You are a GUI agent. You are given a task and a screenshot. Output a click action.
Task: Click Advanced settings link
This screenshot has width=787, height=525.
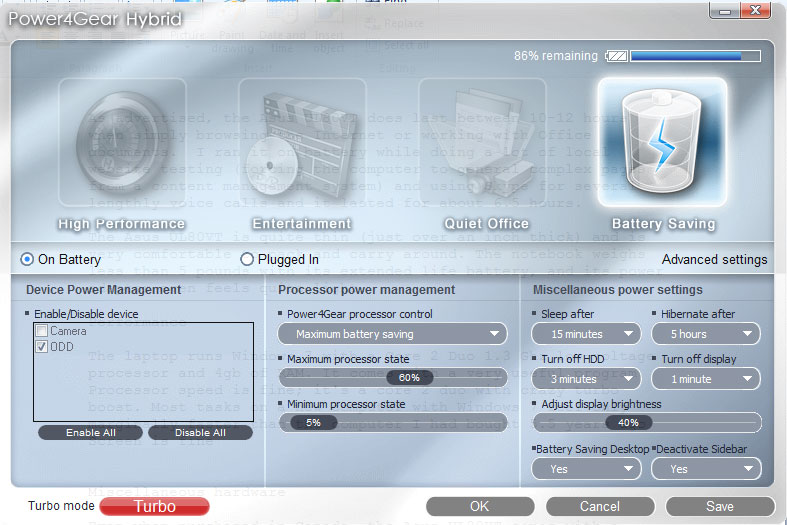[x=714, y=259]
